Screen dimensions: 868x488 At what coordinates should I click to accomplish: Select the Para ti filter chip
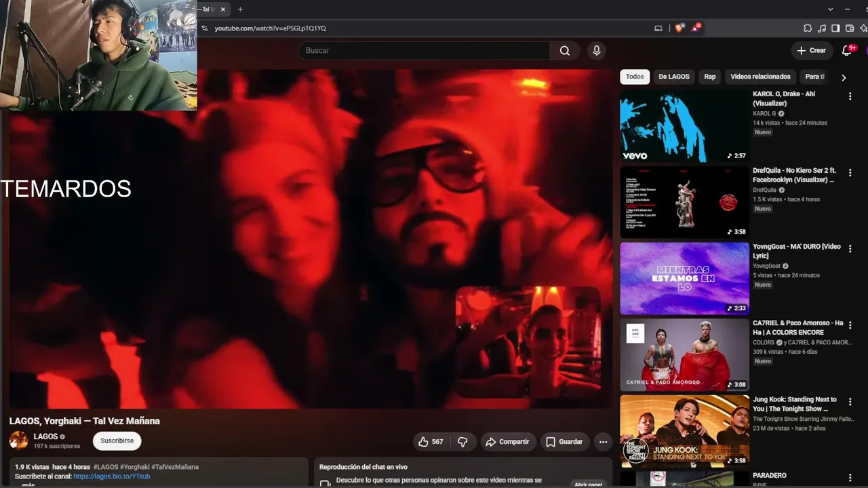[x=814, y=77]
